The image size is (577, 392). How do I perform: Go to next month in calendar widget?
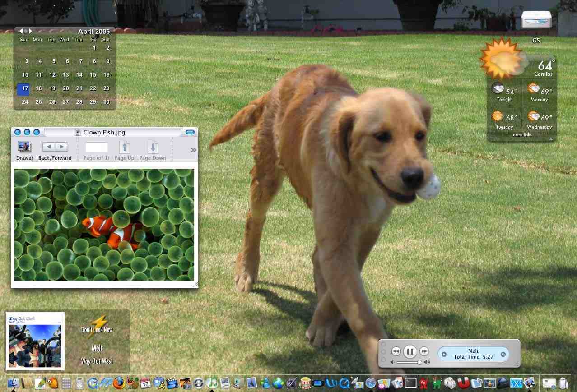[30, 31]
